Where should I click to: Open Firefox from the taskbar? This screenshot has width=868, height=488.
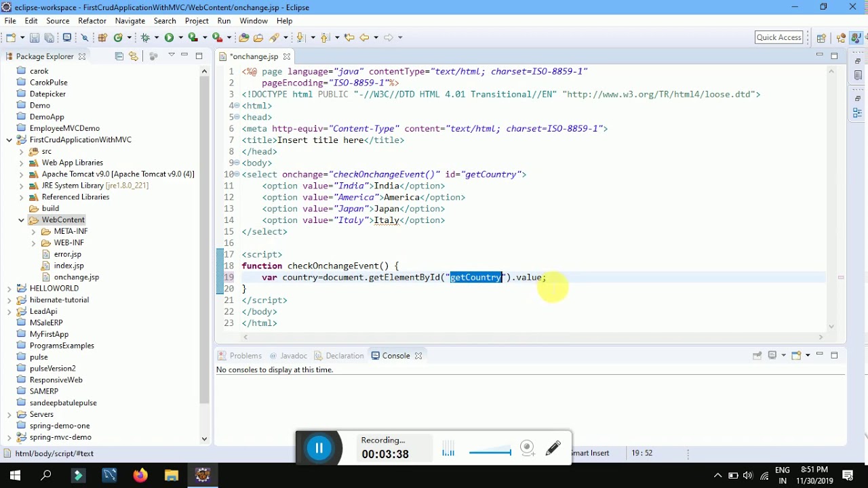[x=140, y=475]
